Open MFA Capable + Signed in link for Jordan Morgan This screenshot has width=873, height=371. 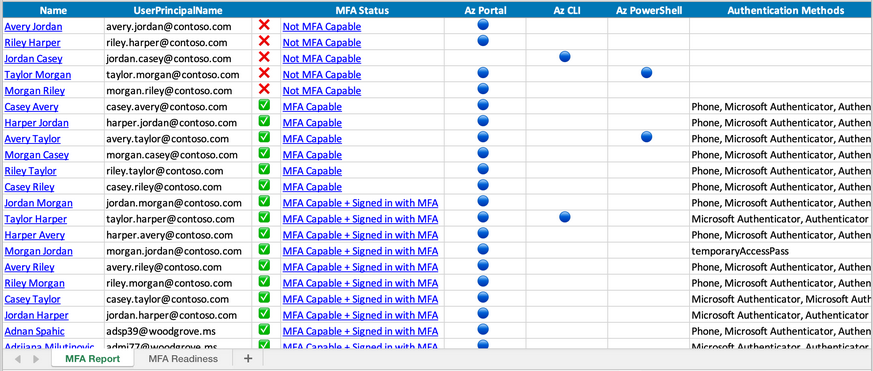tap(360, 203)
